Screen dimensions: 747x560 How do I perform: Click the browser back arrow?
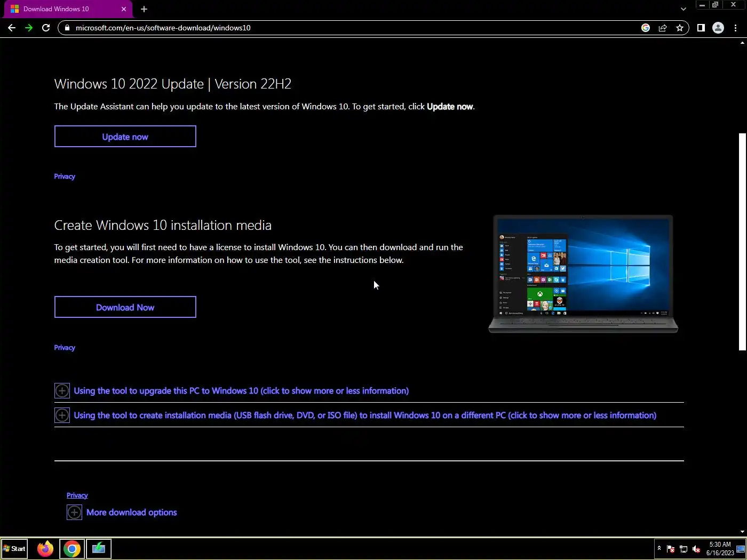coord(12,28)
